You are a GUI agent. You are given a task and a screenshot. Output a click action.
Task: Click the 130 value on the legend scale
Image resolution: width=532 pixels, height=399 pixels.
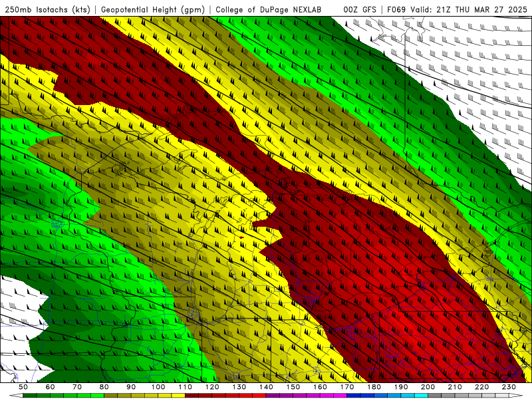(239, 387)
